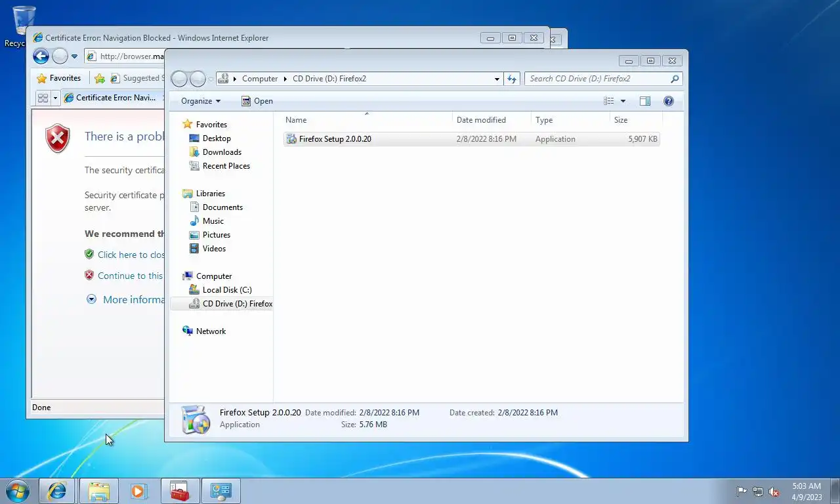840x504 pixels.
Task: Open the Windows Start button
Action: click(x=17, y=491)
